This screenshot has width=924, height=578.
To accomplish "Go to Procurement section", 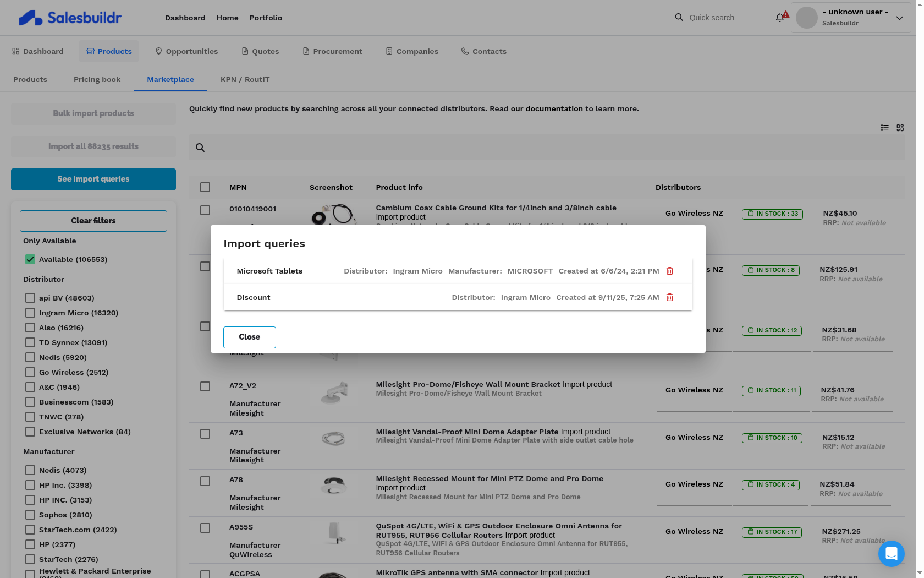I will click(332, 51).
